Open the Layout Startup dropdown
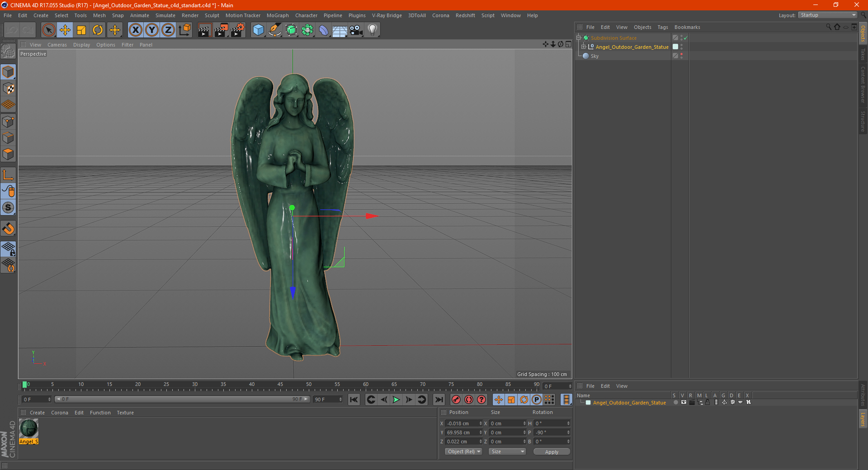This screenshot has height=470, width=868. point(828,15)
